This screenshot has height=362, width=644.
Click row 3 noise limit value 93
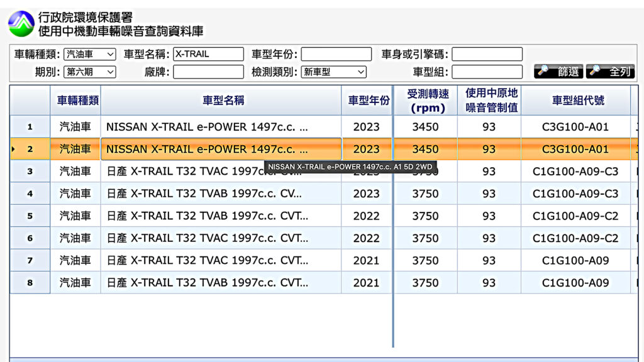click(489, 171)
